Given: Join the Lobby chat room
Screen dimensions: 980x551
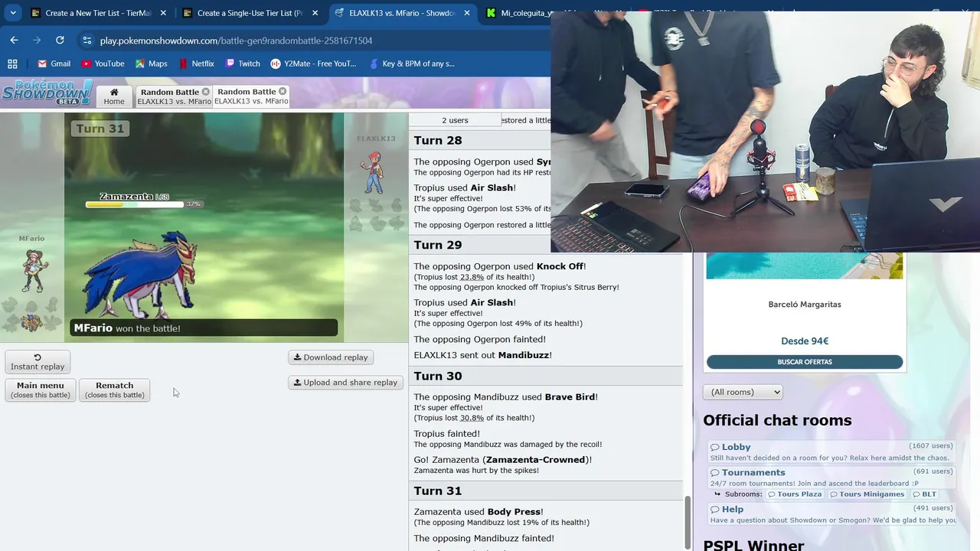Looking at the screenshot, I should tap(831, 452).
